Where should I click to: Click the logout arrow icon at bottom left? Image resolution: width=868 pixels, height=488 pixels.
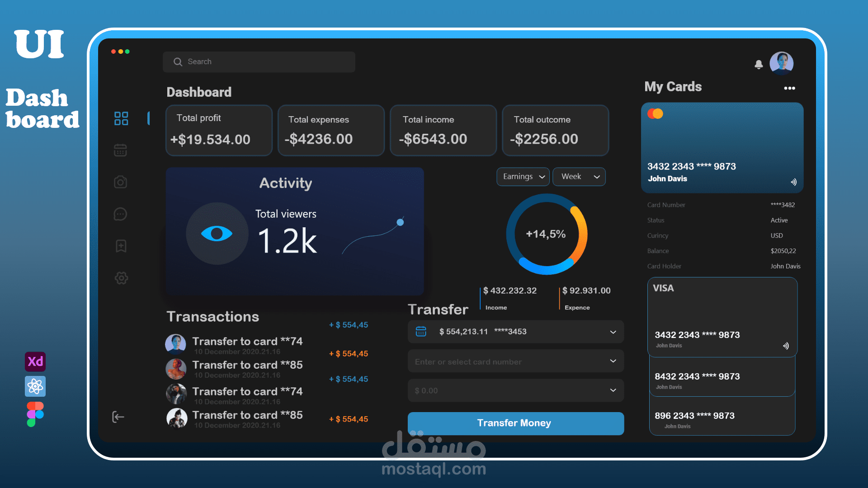(118, 417)
